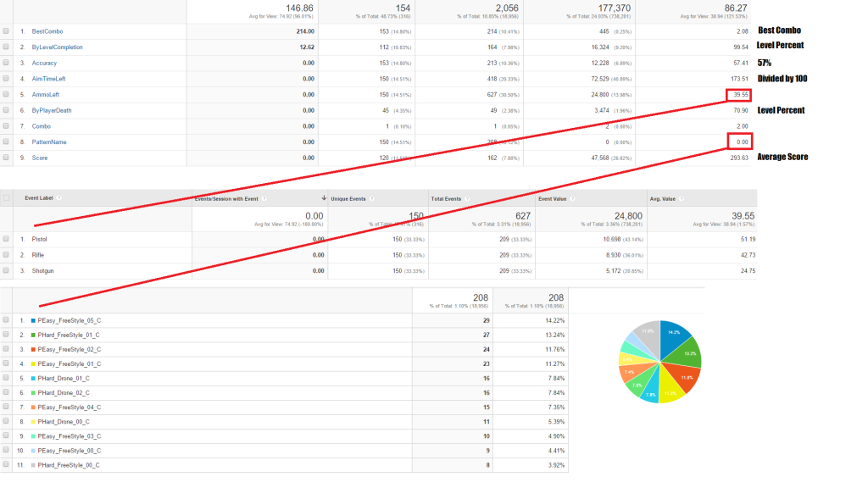Sort by Unique Events column header
Viewport: 868px width, 488px height.
(348, 198)
